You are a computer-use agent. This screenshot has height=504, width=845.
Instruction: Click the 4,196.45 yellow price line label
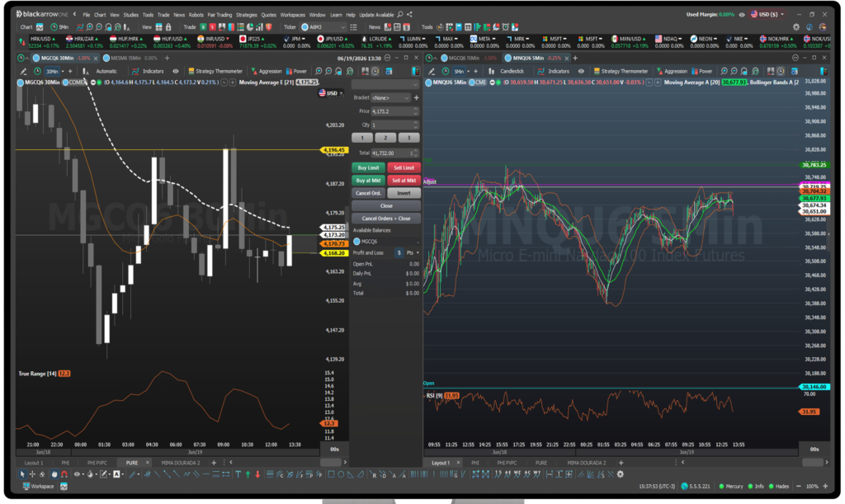334,150
